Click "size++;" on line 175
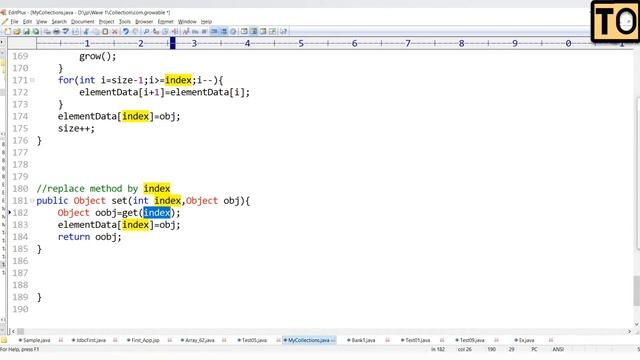The image size is (640, 360). pyautogui.click(x=76, y=129)
